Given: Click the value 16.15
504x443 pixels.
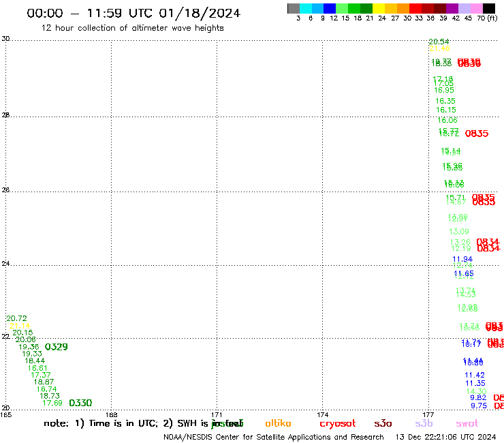Looking at the screenshot, I should (446, 110).
